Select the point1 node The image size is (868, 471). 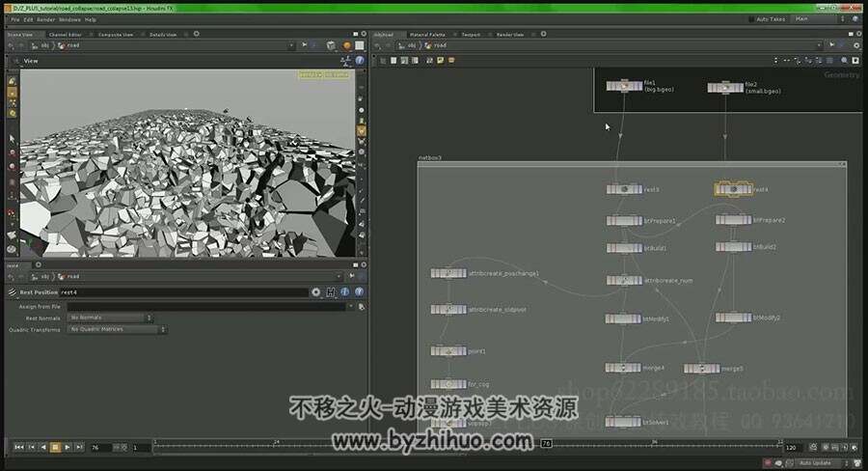(x=448, y=350)
